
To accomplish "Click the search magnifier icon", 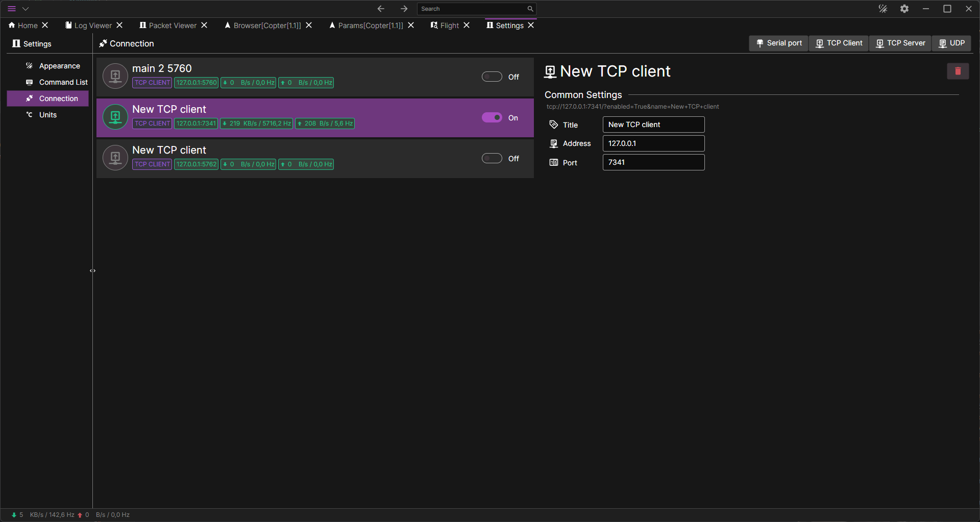I will click(x=530, y=9).
